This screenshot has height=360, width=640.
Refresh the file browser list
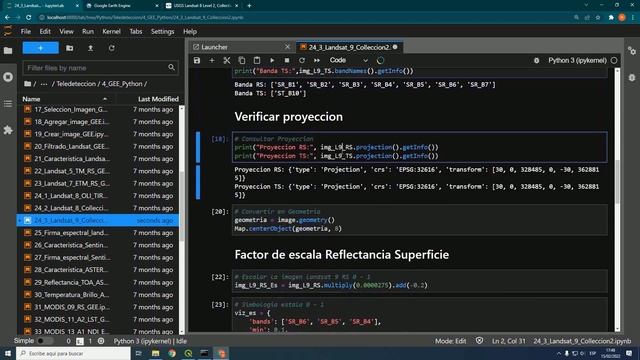click(111, 48)
